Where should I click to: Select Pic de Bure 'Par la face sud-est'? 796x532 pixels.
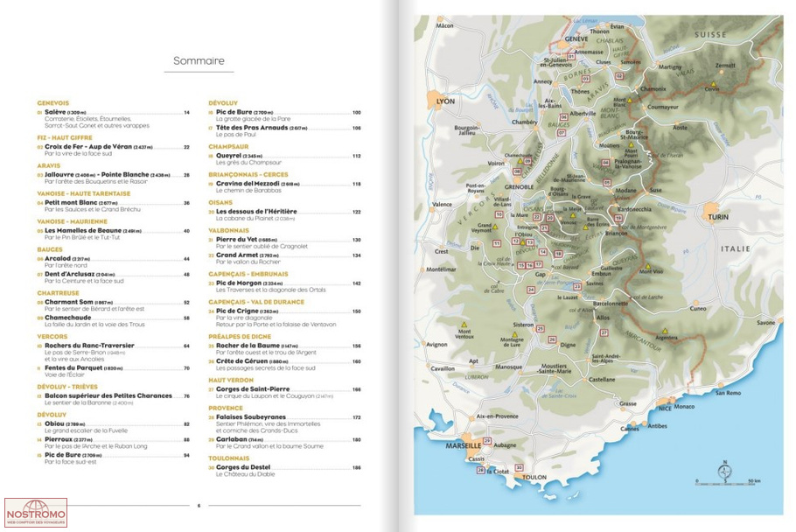tap(113, 458)
